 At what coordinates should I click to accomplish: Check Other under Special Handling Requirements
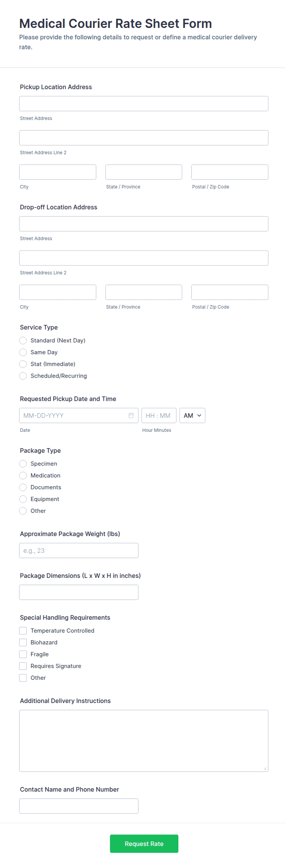23,678
